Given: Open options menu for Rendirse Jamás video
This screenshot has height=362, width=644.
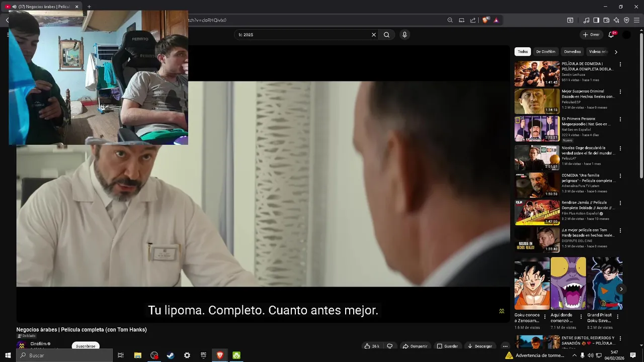Looking at the screenshot, I should tap(620, 203).
